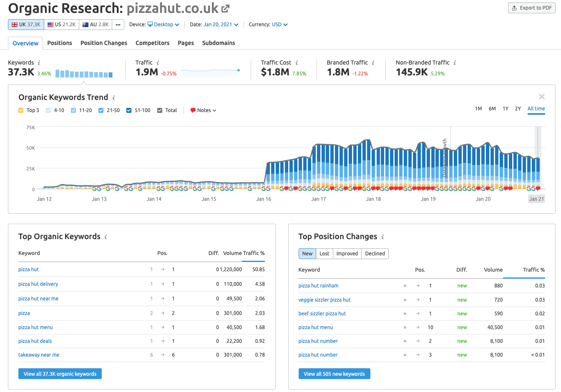Viewport: 561px width, 392px height.
Task: Toggle the 11-20 positions checkbox
Action: coord(73,110)
